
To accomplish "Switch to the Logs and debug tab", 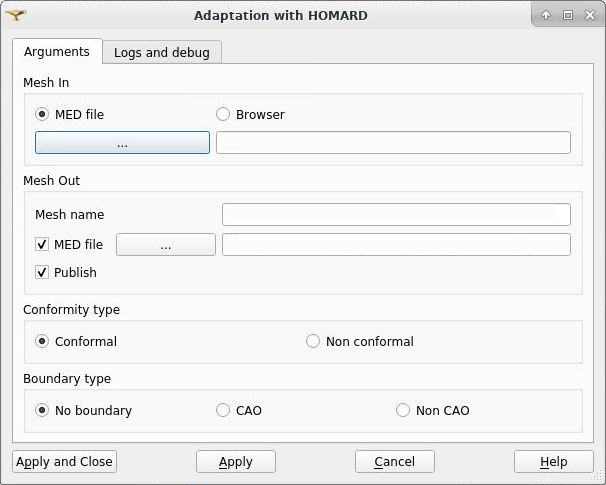I will (x=162, y=52).
